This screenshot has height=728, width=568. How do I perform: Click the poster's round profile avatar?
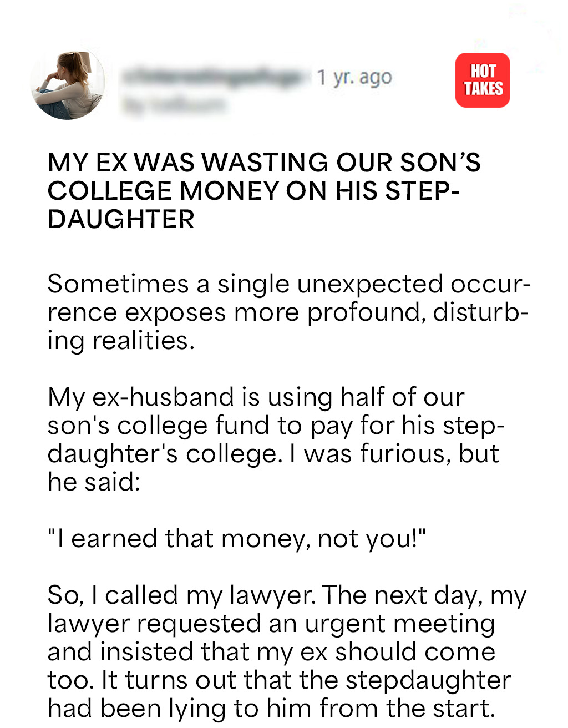(69, 84)
